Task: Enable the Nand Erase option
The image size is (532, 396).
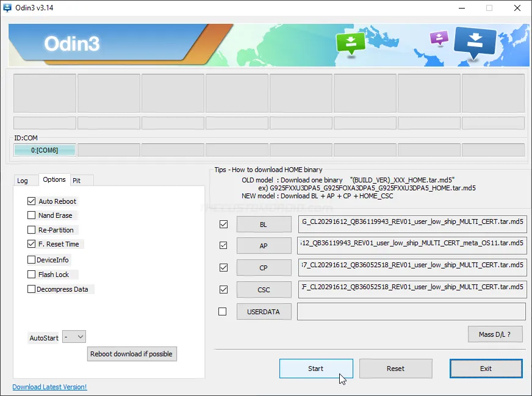Action: point(32,215)
